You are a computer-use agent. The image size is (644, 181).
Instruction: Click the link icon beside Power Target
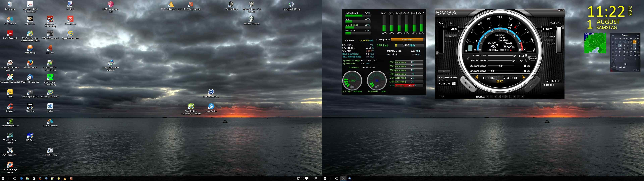468,58
